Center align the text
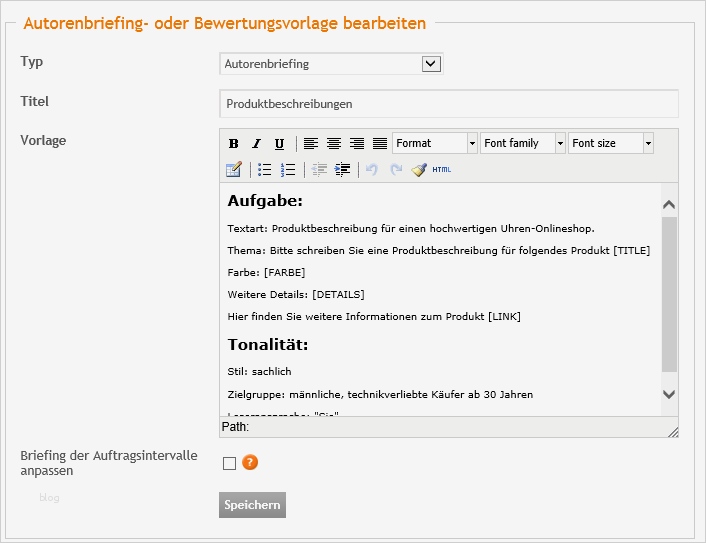This screenshot has width=706, height=543. (334, 144)
